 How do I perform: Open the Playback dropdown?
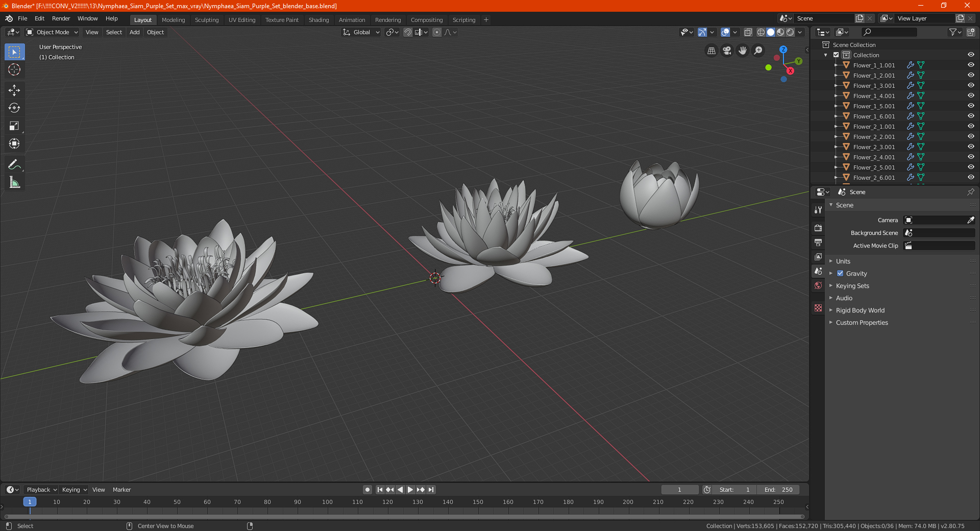point(41,490)
